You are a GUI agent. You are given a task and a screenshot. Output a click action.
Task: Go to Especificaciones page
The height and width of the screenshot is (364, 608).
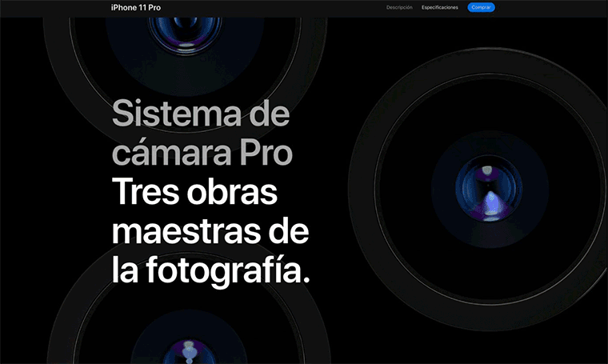pos(440,7)
